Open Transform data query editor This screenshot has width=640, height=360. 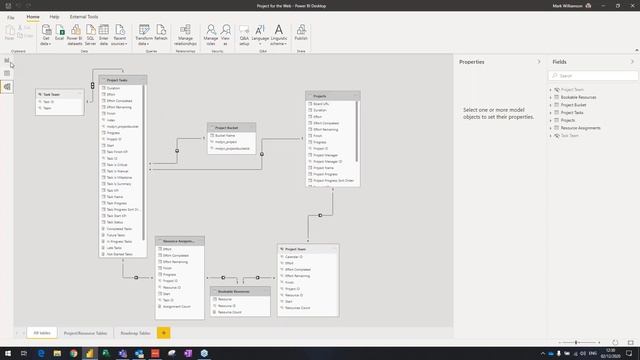tap(144, 35)
